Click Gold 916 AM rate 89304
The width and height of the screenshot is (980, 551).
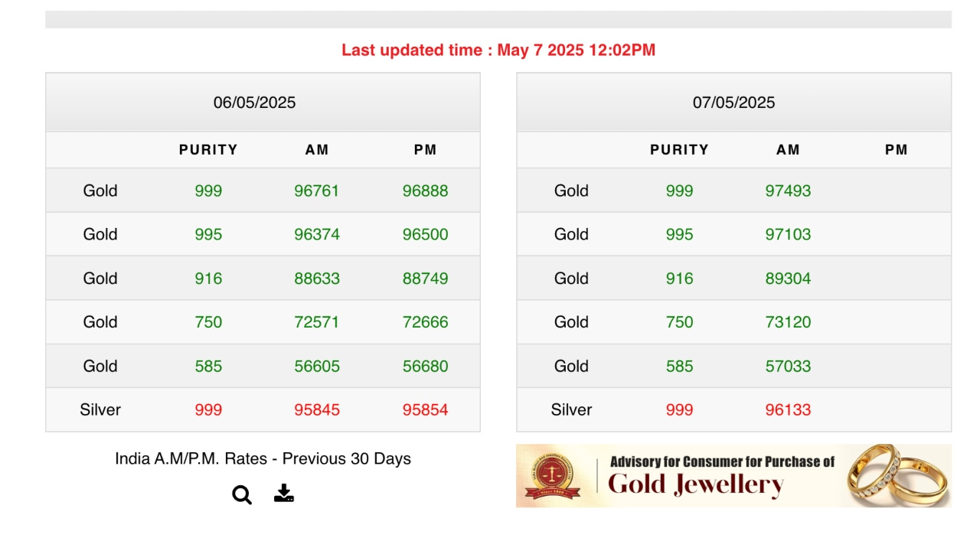tap(788, 279)
